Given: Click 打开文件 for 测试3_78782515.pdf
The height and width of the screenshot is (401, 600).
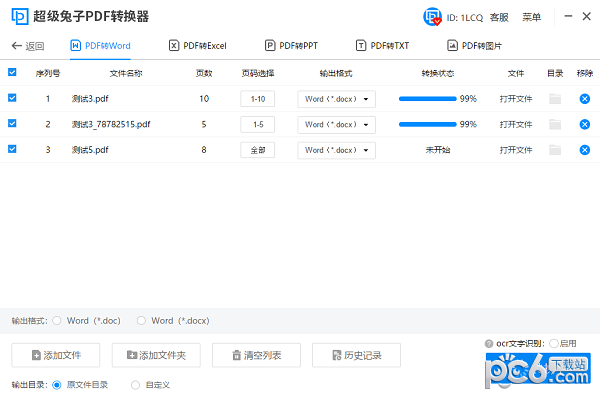Looking at the screenshot, I should (516, 125).
